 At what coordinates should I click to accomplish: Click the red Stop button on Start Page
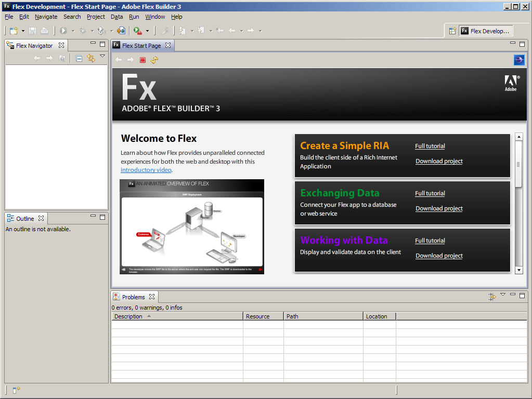[x=143, y=60]
